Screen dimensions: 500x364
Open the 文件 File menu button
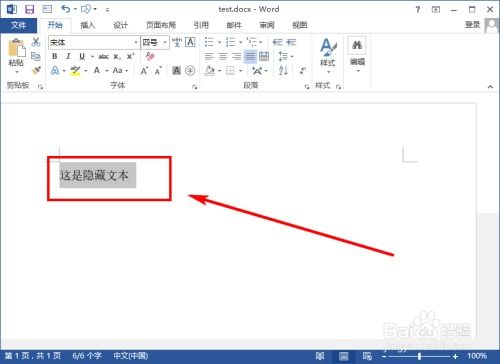18,25
